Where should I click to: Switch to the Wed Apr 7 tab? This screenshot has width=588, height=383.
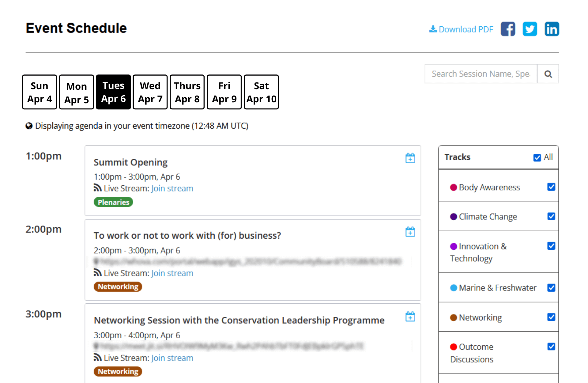(150, 92)
